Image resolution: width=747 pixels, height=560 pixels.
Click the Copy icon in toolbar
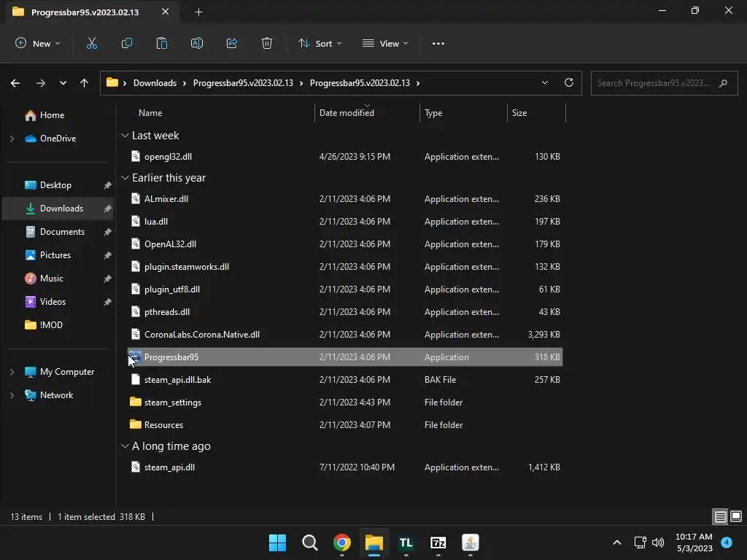point(127,43)
